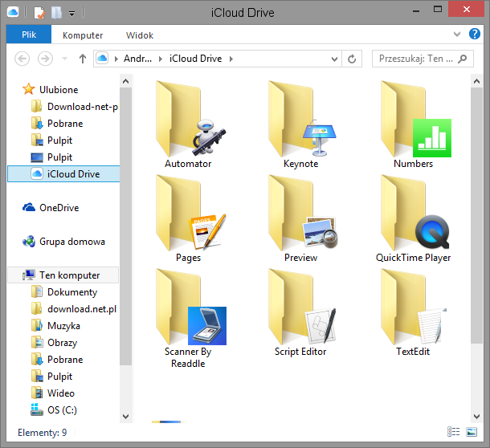Switch to details view in status bar
Image resolution: width=490 pixels, height=448 pixels.
coord(453,432)
